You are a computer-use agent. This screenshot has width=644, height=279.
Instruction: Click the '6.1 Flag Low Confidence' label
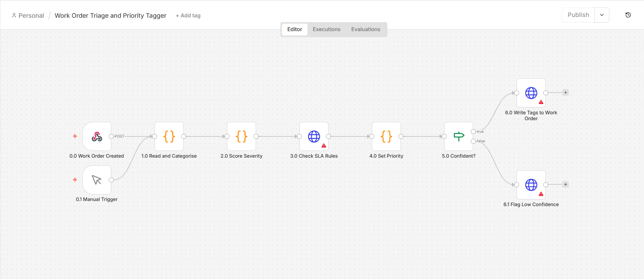[531, 205]
